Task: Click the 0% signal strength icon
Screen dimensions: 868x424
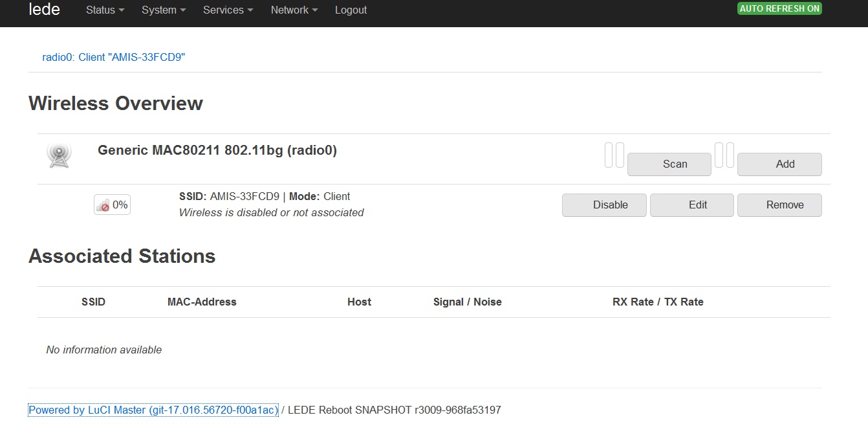Action: click(112, 205)
